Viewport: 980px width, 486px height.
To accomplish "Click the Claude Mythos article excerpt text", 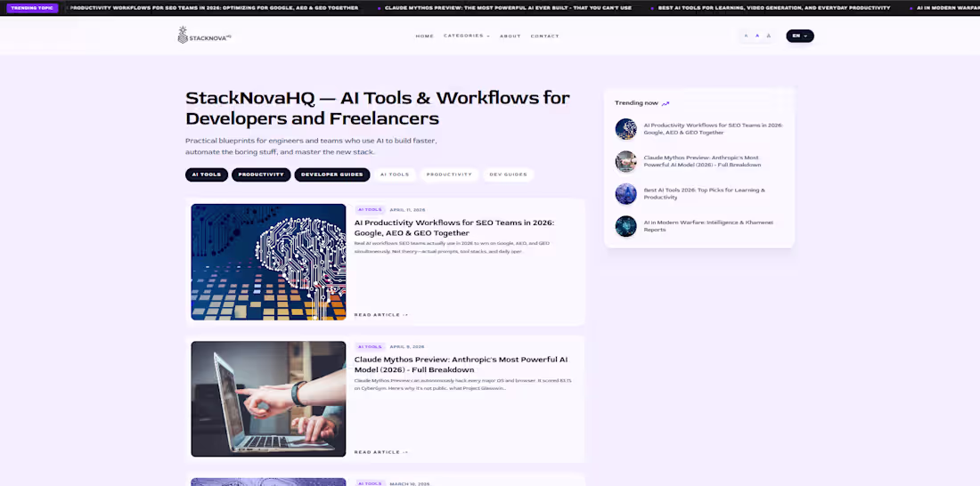I will pyautogui.click(x=463, y=385).
